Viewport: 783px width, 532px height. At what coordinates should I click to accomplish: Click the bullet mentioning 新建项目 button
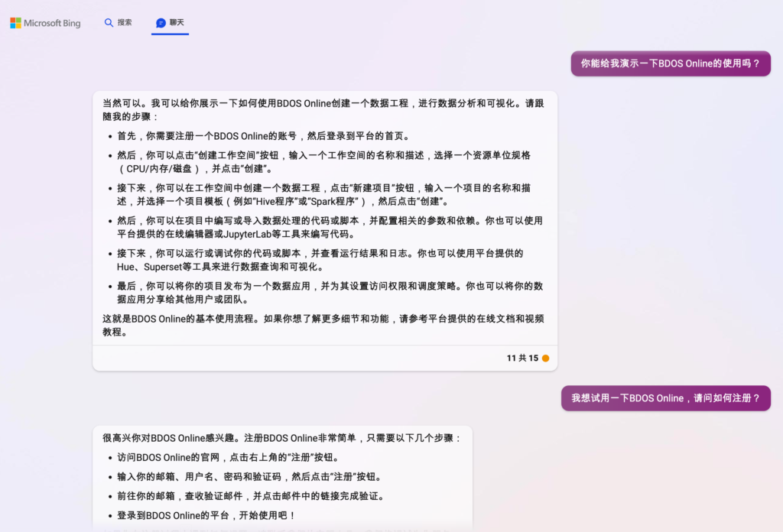click(x=323, y=195)
